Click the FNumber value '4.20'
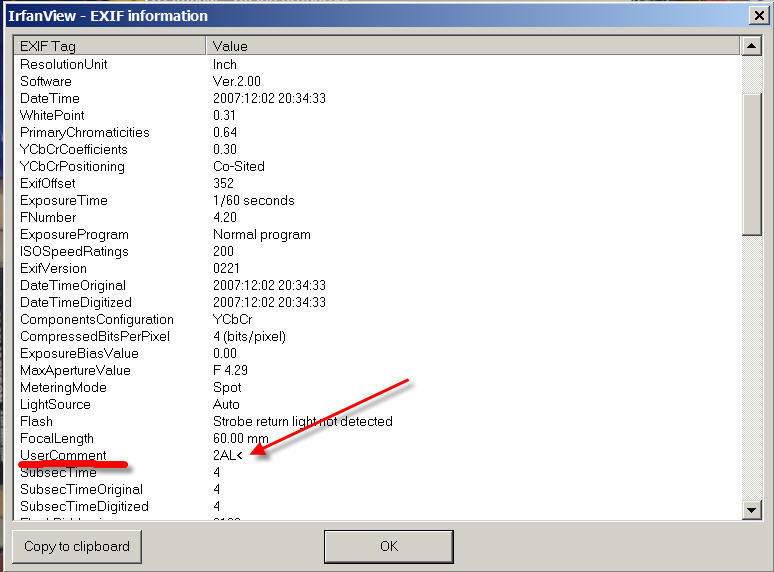Screen dimensions: 774x572 pos(225,218)
